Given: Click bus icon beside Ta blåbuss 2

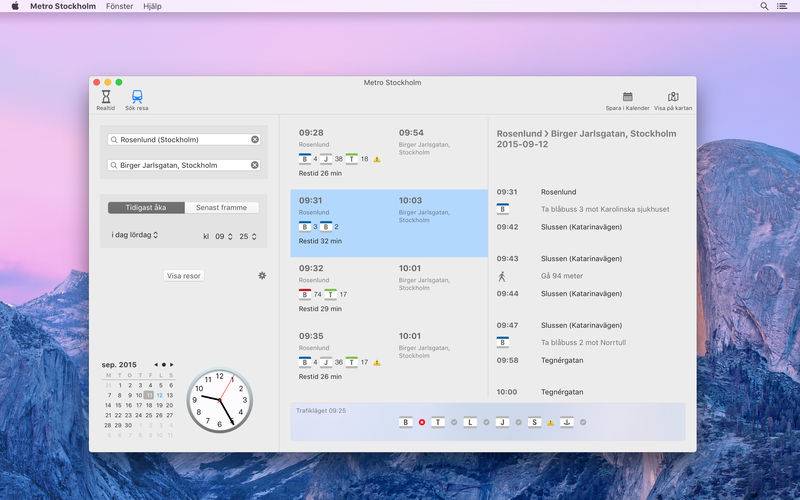Looking at the screenshot, I should (x=503, y=342).
